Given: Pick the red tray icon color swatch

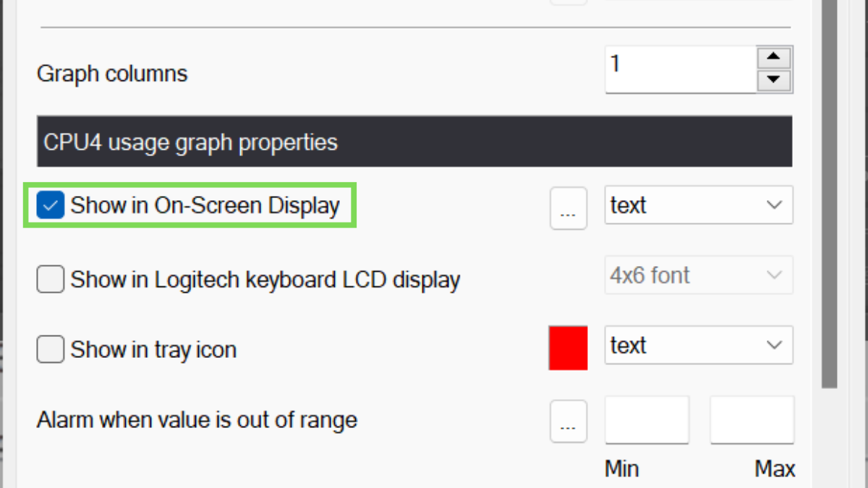Looking at the screenshot, I should [x=569, y=348].
